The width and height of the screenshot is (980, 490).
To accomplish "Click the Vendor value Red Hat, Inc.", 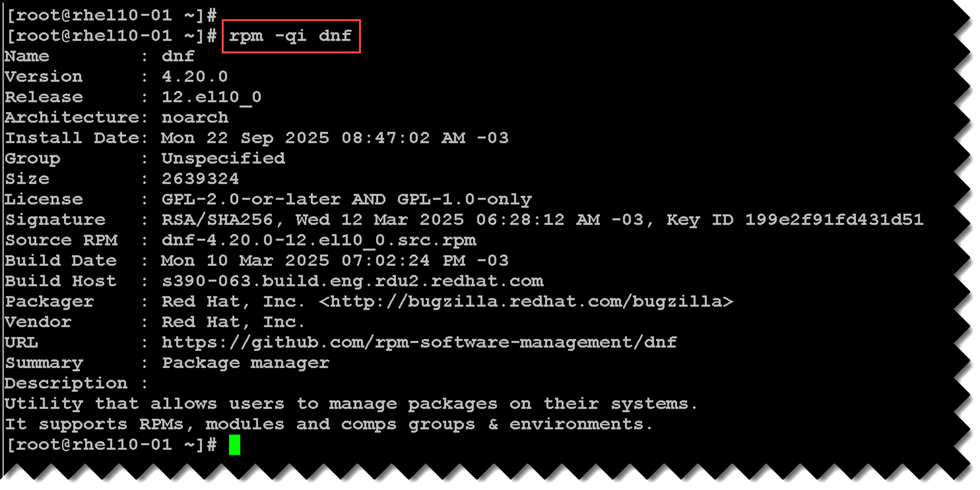I will click(233, 322).
